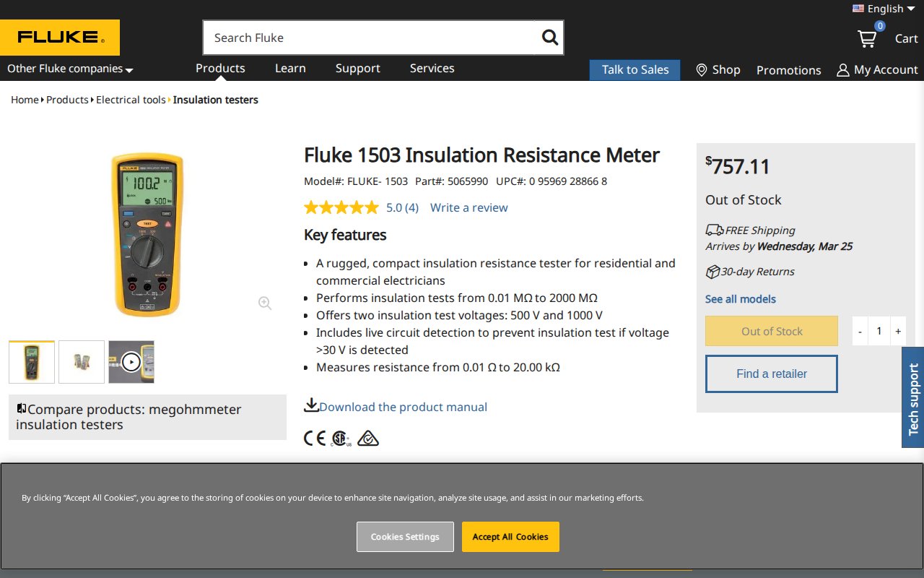Open the Products menu
Screen dimensions: 924x578
click(x=220, y=68)
